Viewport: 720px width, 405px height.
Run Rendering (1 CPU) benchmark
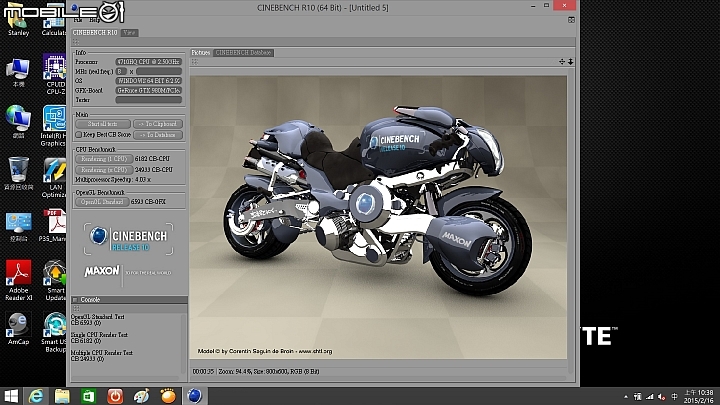[x=104, y=159]
